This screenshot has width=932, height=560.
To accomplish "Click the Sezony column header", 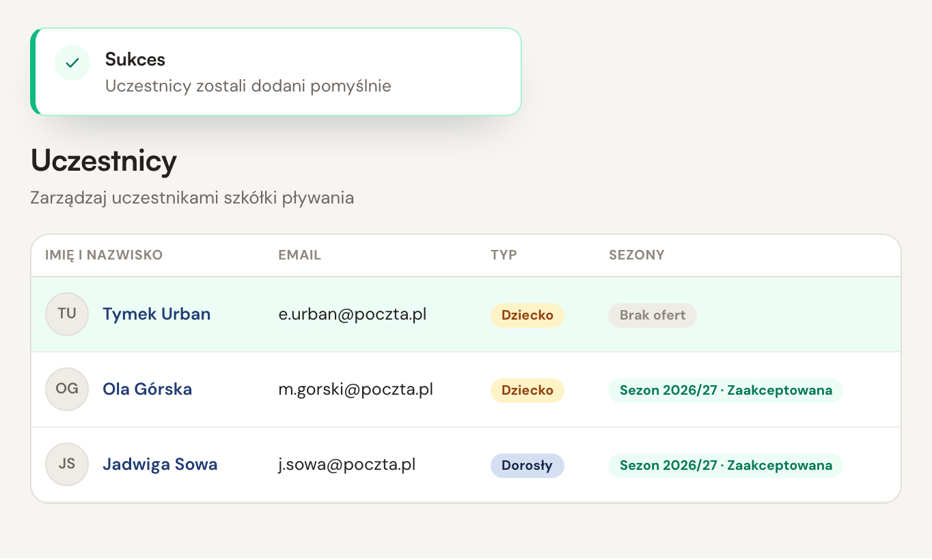I will click(637, 255).
